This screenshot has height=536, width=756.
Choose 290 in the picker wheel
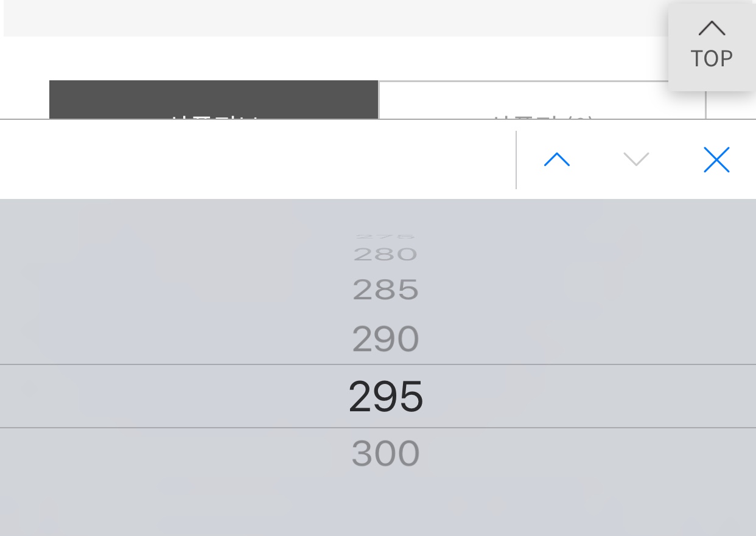386,339
